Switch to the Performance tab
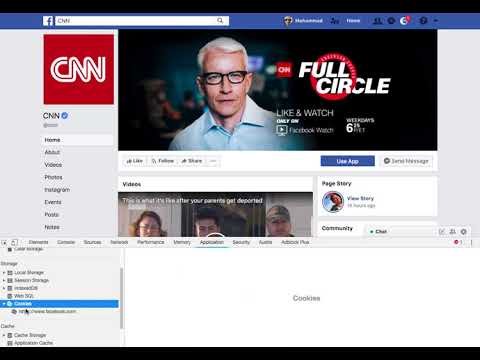The height and width of the screenshot is (360, 480). click(151, 242)
